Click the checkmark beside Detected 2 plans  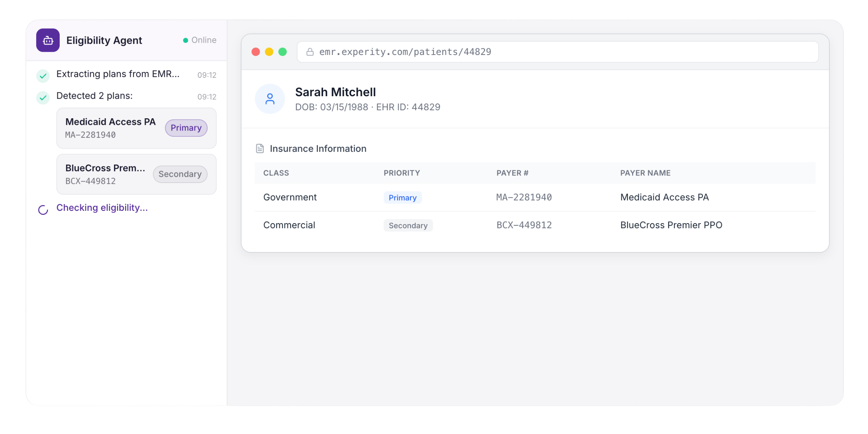pos(43,97)
